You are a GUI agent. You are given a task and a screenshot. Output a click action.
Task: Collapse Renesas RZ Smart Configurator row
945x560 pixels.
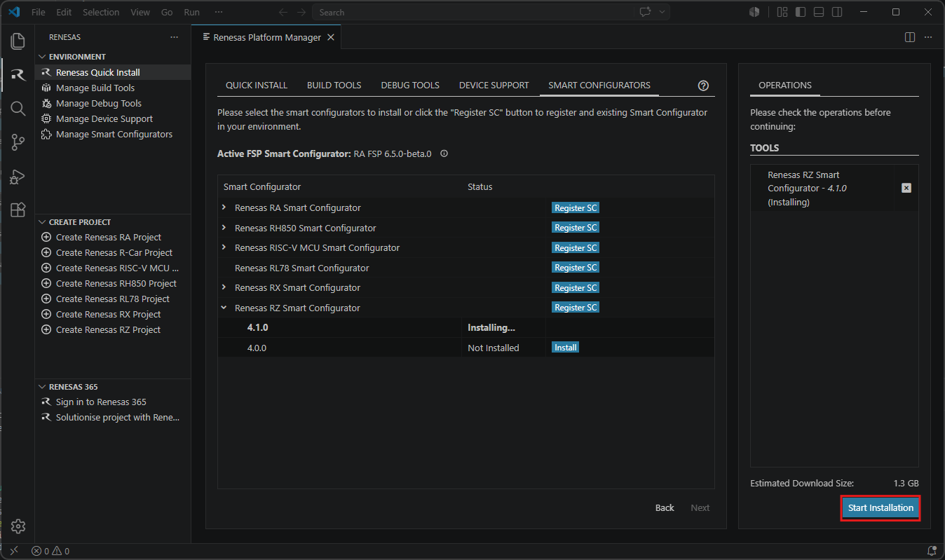[x=224, y=308]
